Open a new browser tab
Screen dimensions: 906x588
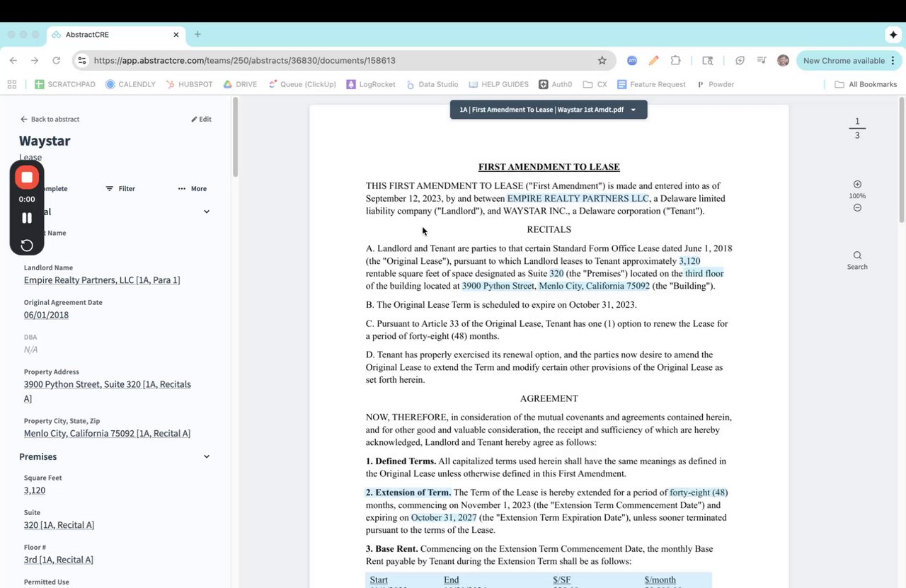pyautogui.click(x=197, y=35)
